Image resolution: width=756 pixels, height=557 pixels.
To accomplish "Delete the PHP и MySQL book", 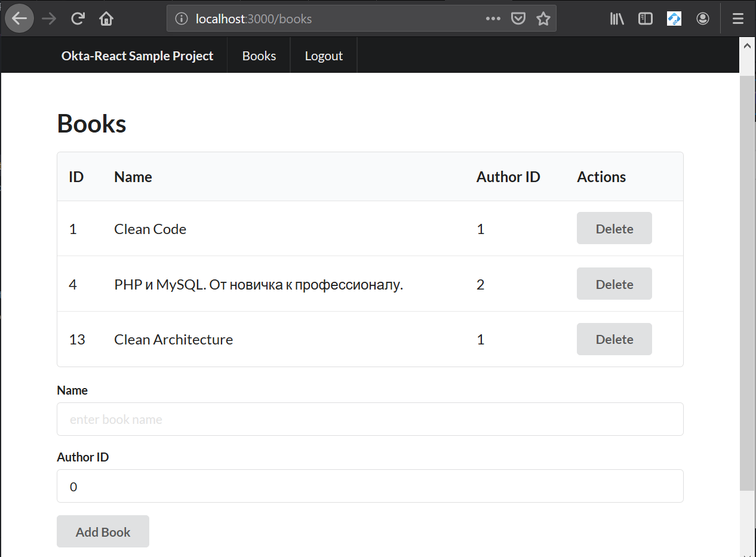I will pos(614,284).
